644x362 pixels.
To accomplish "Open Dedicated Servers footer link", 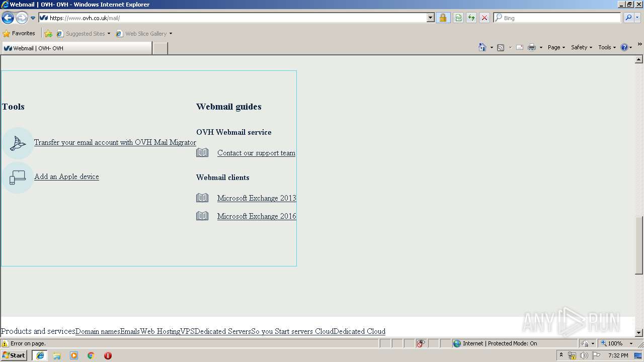I will 223,331.
